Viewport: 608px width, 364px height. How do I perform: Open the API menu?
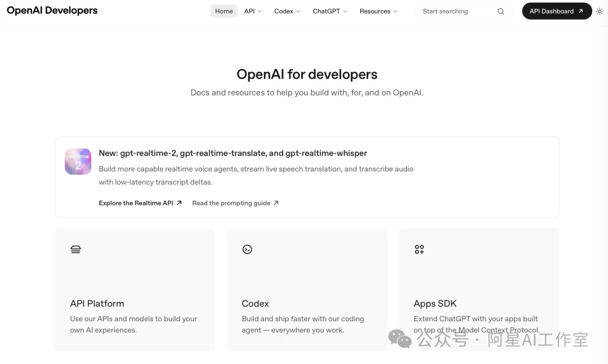coord(253,11)
